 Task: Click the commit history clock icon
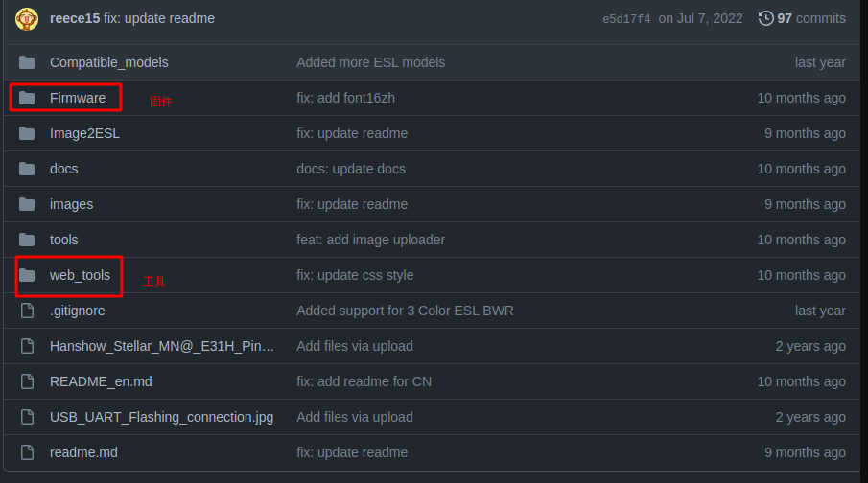765,18
